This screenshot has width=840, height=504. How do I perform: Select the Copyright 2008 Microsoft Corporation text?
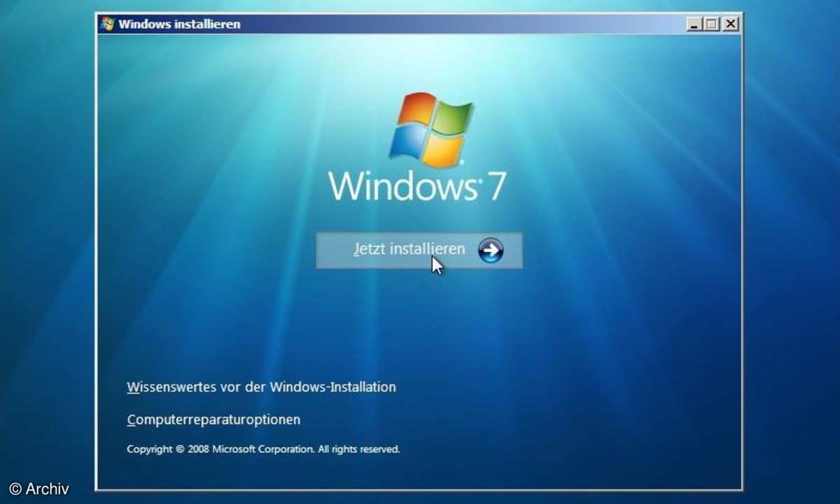click(x=263, y=449)
